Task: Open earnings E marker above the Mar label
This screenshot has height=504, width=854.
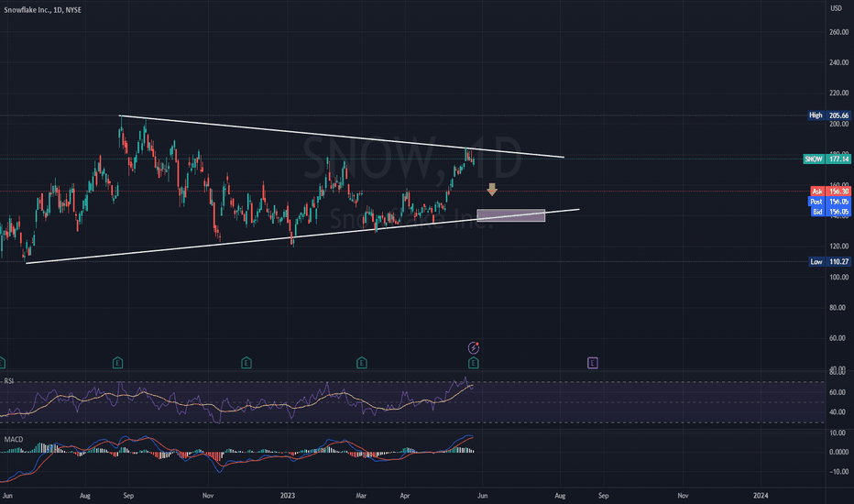Action: (x=362, y=363)
